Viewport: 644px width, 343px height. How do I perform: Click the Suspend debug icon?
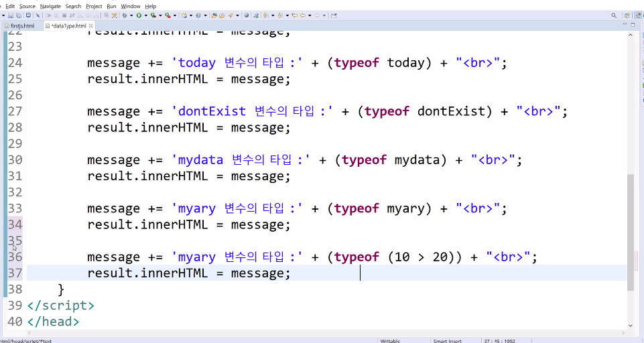pos(56,15)
